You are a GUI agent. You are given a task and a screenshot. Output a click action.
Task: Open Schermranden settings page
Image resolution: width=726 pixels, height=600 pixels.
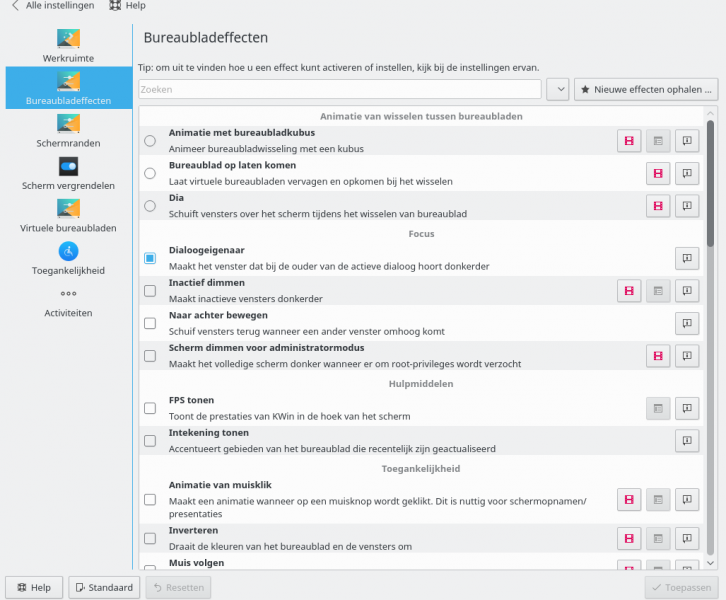click(x=68, y=130)
